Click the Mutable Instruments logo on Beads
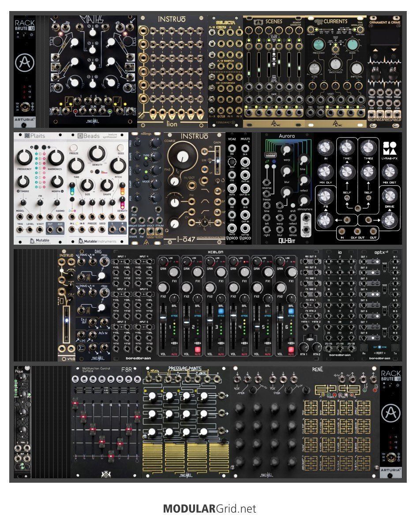 pyautogui.click(x=97, y=241)
